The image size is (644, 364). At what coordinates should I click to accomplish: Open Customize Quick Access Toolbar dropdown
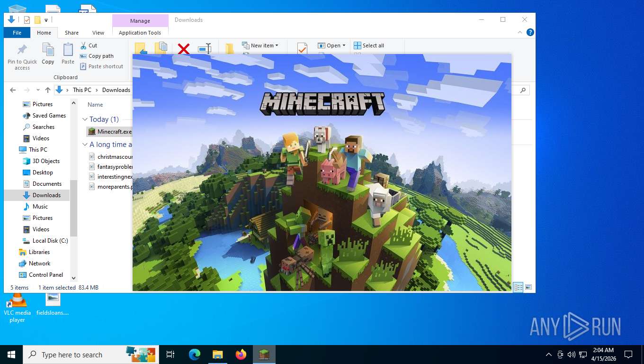point(46,20)
